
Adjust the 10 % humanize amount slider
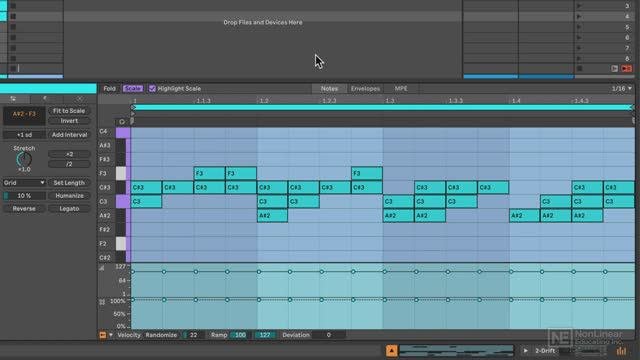click(24, 196)
